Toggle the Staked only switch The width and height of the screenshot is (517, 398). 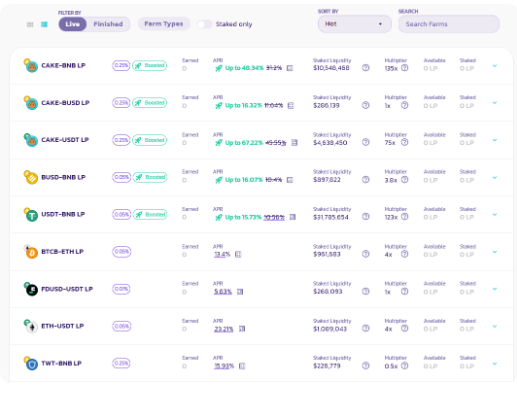[204, 24]
